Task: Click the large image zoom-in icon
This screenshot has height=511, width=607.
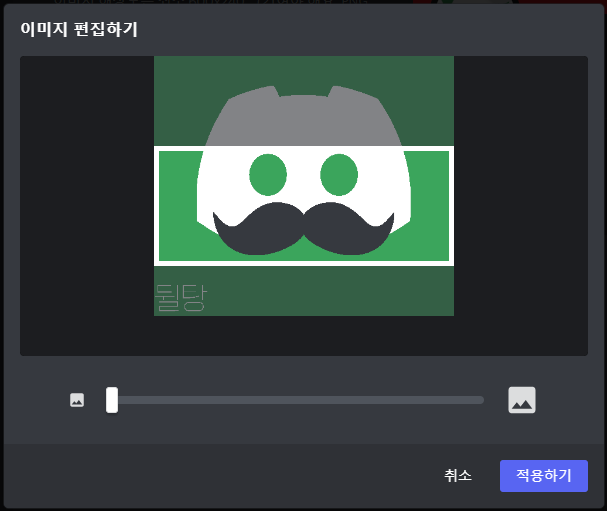Action: pos(522,400)
